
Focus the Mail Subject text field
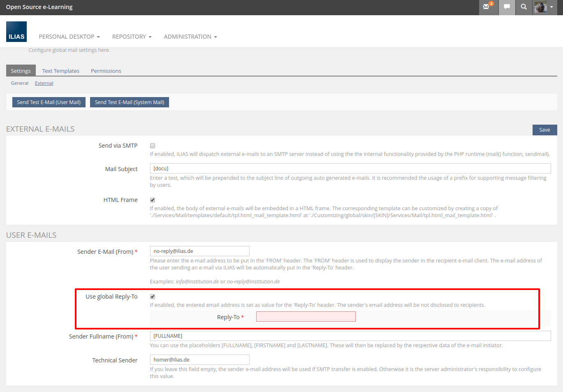(x=350, y=169)
